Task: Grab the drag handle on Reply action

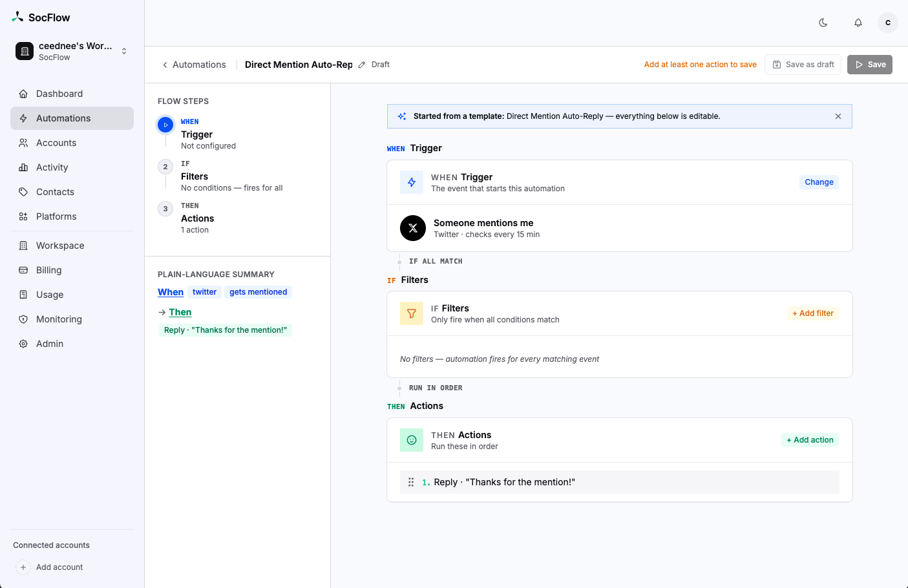Action: (x=411, y=482)
